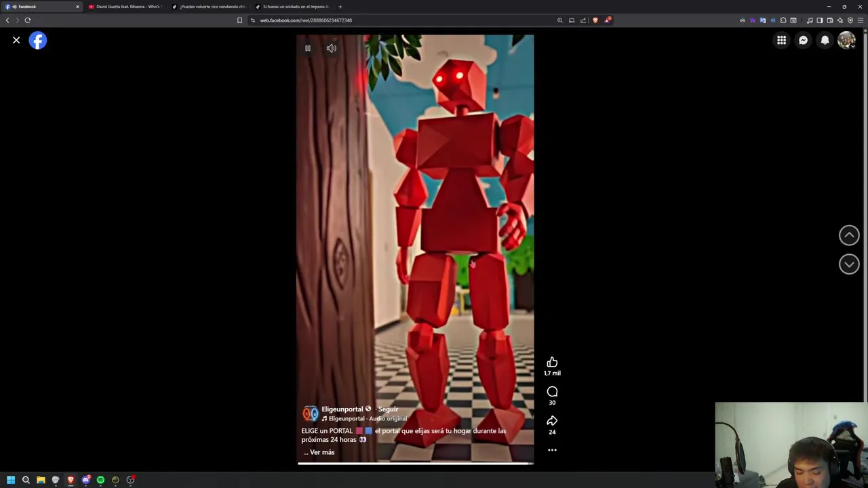
Task: Like the reel with thumbs up
Action: 552,362
